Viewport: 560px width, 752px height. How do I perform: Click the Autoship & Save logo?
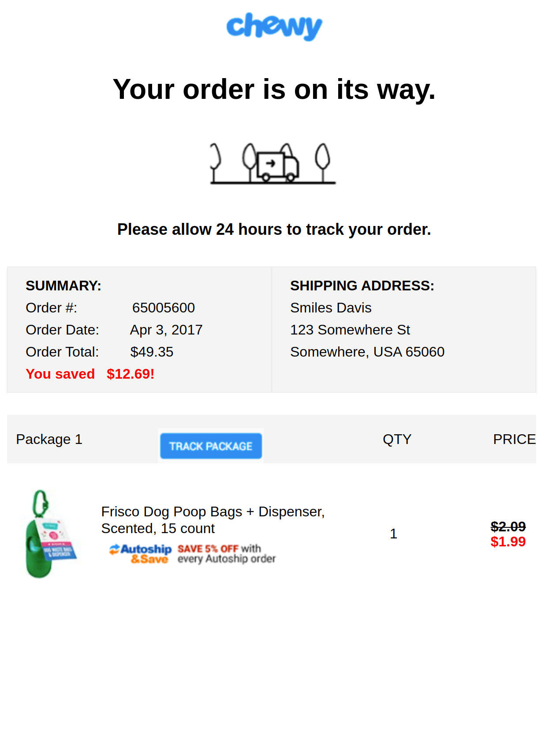[x=140, y=554]
